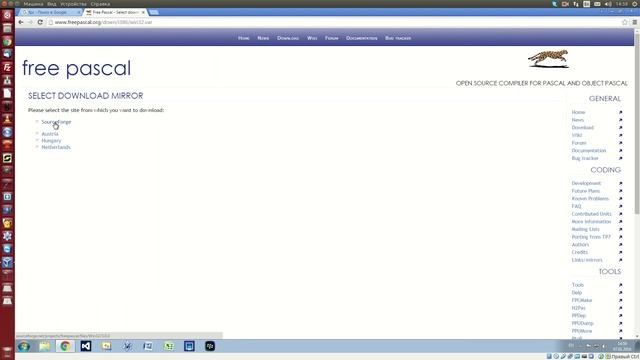Open the Справка menu
This screenshot has height=360, width=640.
[100, 4]
